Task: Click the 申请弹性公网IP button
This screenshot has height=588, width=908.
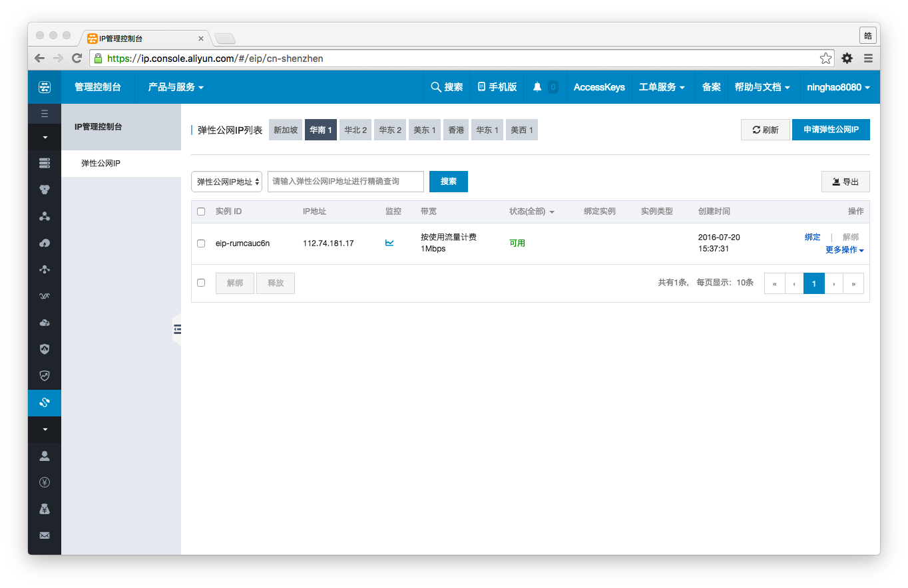Action: point(830,130)
